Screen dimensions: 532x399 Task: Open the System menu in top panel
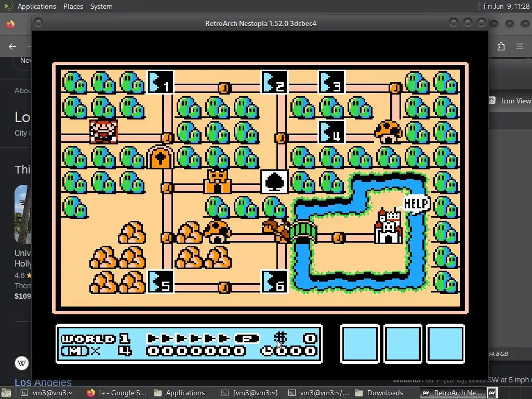coord(101,6)
